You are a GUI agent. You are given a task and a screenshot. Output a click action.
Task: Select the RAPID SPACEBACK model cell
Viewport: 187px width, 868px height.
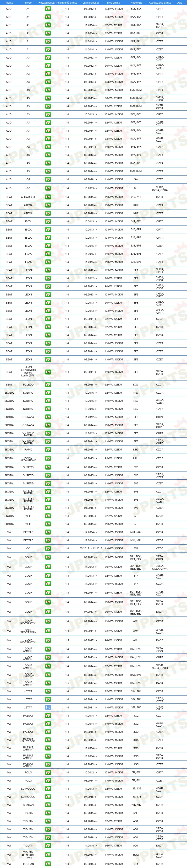[x=28, y=459]
